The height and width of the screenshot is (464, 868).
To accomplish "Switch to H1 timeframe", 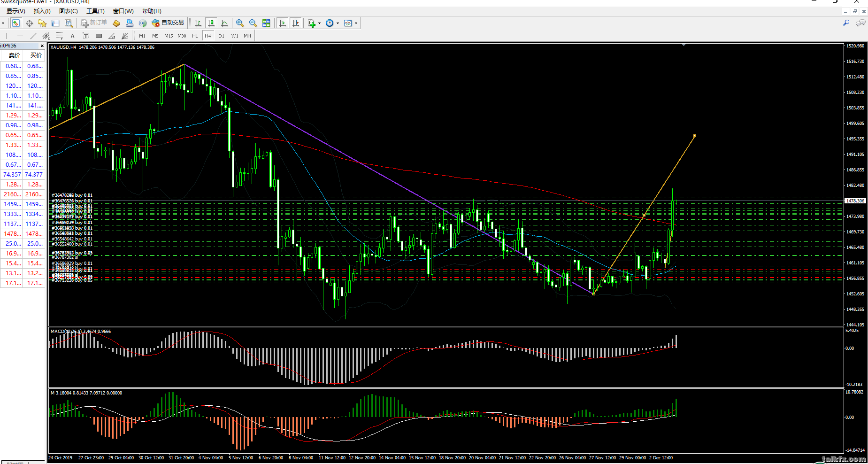I will point(195,36).
